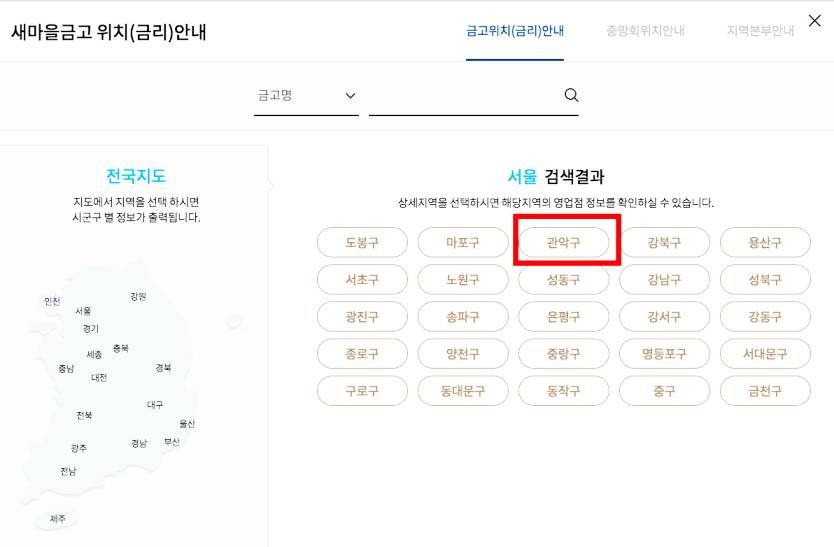
Task: Click 충남 region on the map
Action: coord(66,369)
